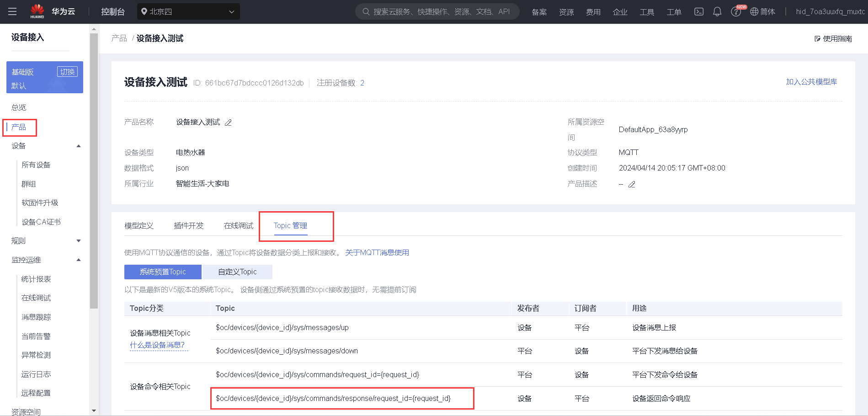Edit the product description with pencil icon
The width and height of the screenshot is (868, 416).
coord(632,184)
